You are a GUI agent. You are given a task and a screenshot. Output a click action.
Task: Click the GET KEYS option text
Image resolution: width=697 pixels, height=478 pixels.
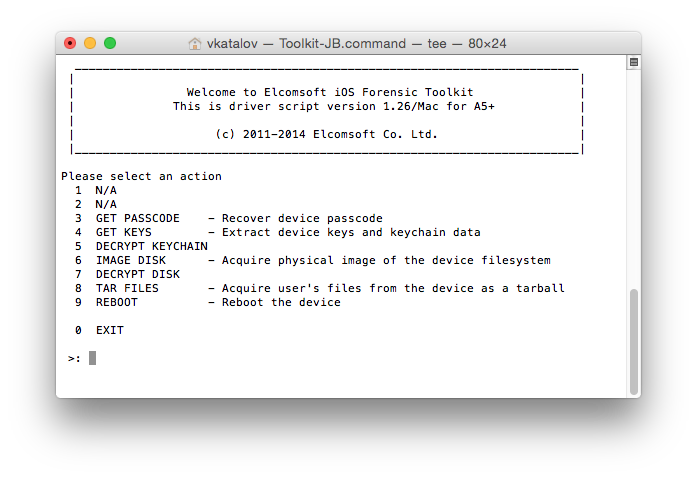(123, 232)
